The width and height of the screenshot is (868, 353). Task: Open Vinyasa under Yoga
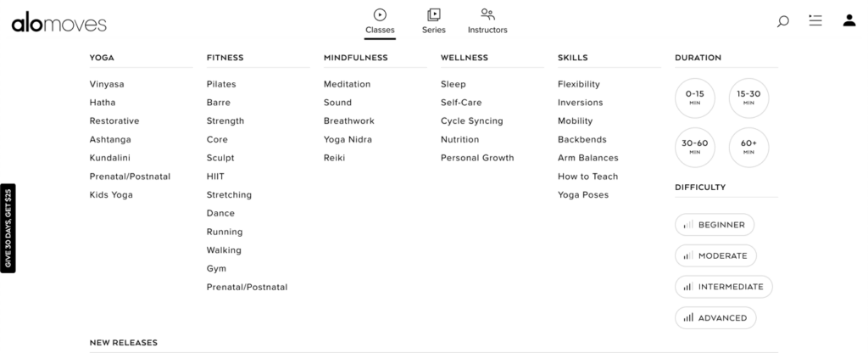[x=107, y=84]
